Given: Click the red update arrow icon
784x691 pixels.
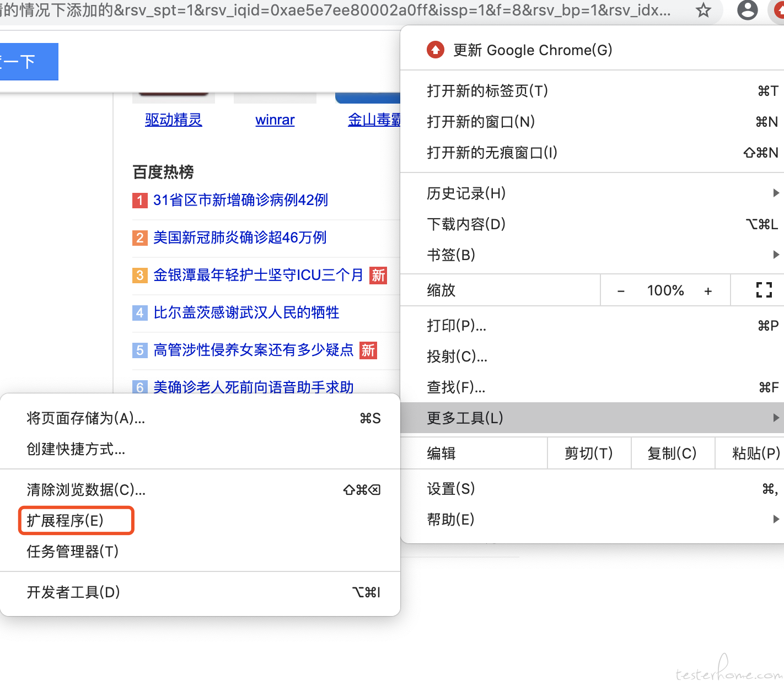Looking at the screenshot, I should point(436,50).
